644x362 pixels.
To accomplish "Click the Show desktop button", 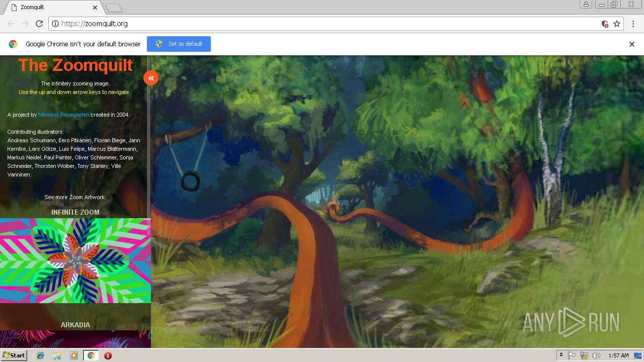I will tap(638, 355).
